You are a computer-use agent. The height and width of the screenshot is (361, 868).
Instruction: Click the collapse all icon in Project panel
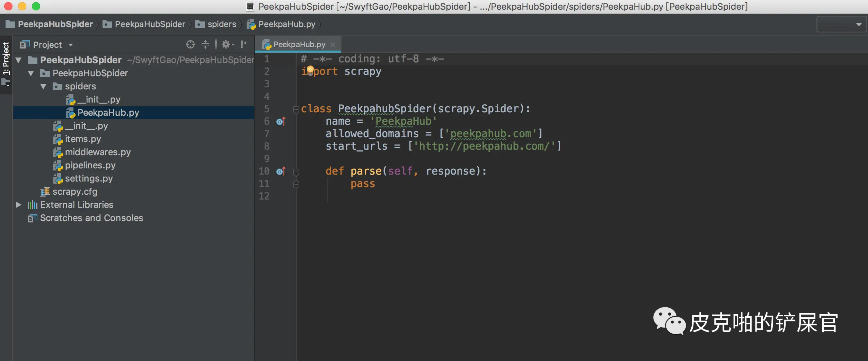(205, 44)
